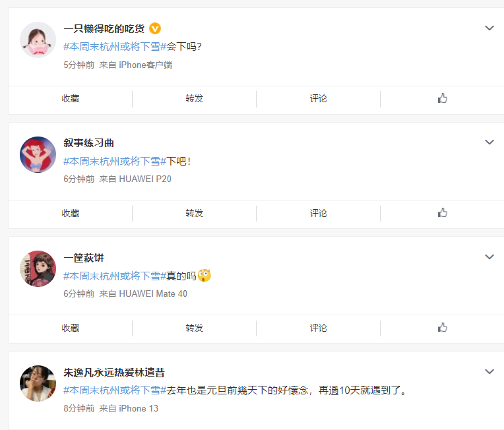The image size is (504, 430).
Task: Click the gold verified badge beside 一只懒得吃的吃货
Action: pyautogui.click(x=155, y=28)
